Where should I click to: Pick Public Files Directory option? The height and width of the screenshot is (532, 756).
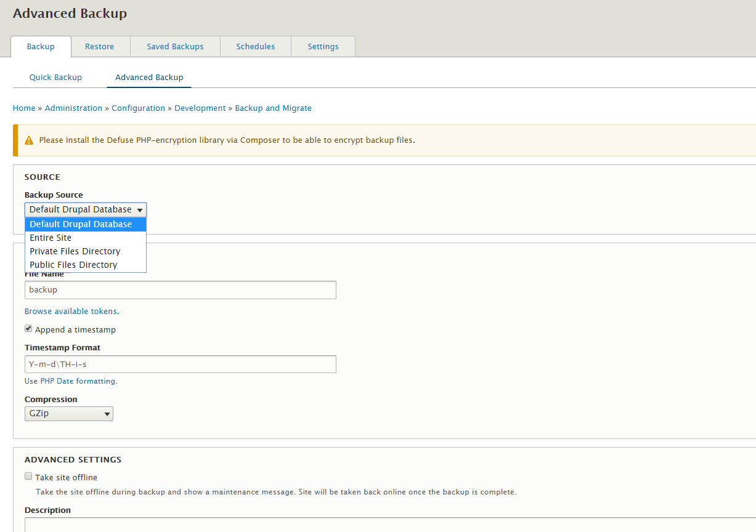point(86,265)
